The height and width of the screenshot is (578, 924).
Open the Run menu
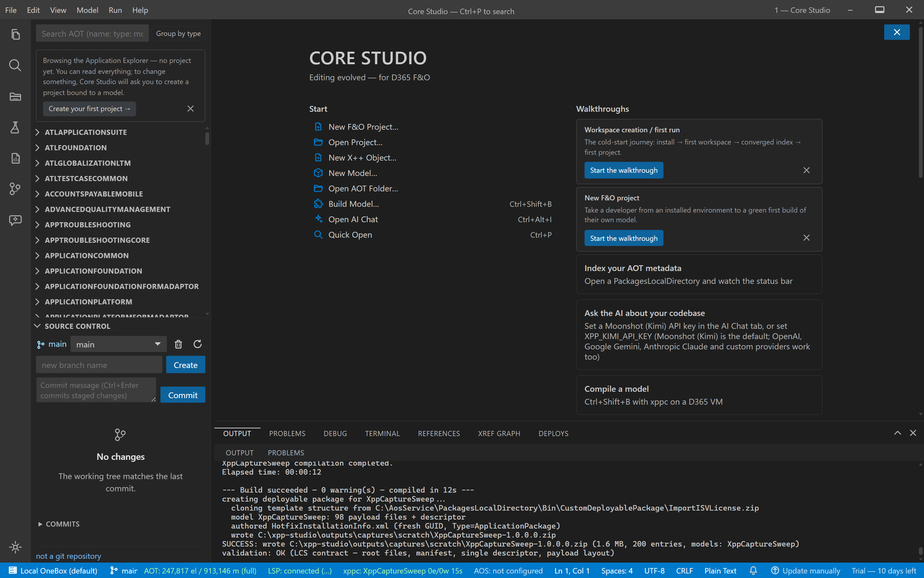pyautogui.click(x=115, y=10)
